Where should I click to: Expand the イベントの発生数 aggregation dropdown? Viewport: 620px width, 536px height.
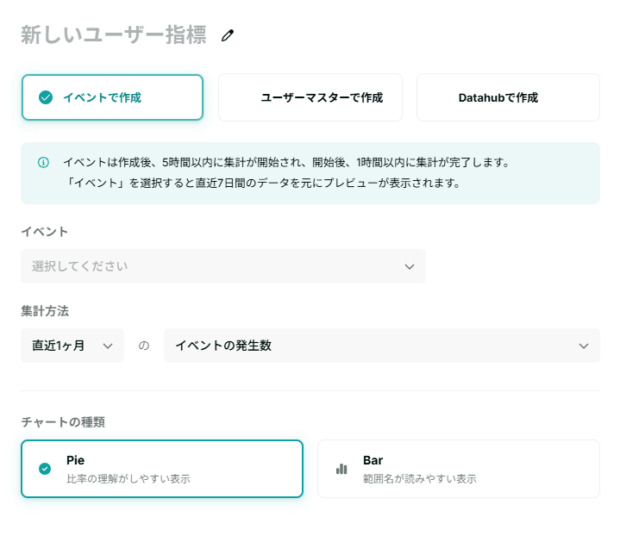coord(380,346)
